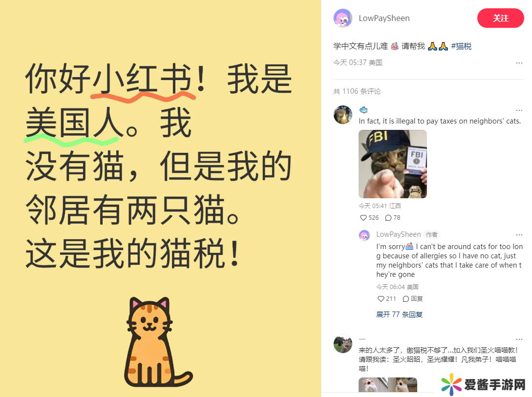Open LowPaySheen's small avatar in reply thread

click(x=364, y=235)
